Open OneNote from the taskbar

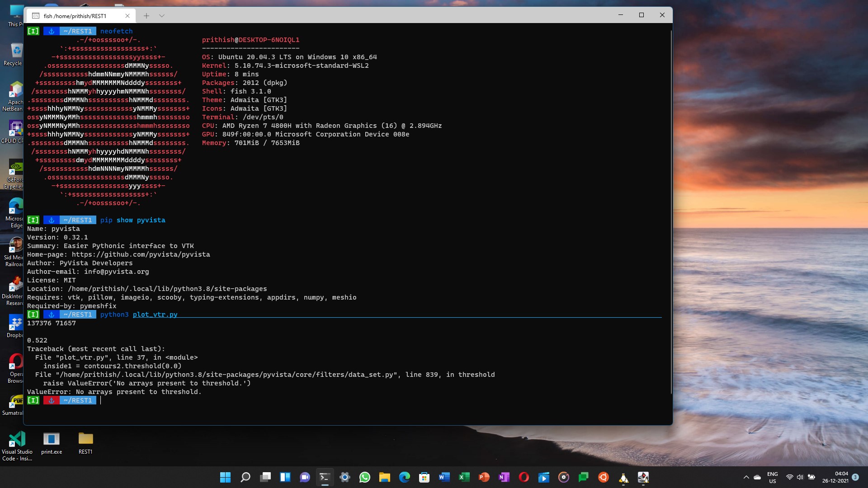coord(505,477)
